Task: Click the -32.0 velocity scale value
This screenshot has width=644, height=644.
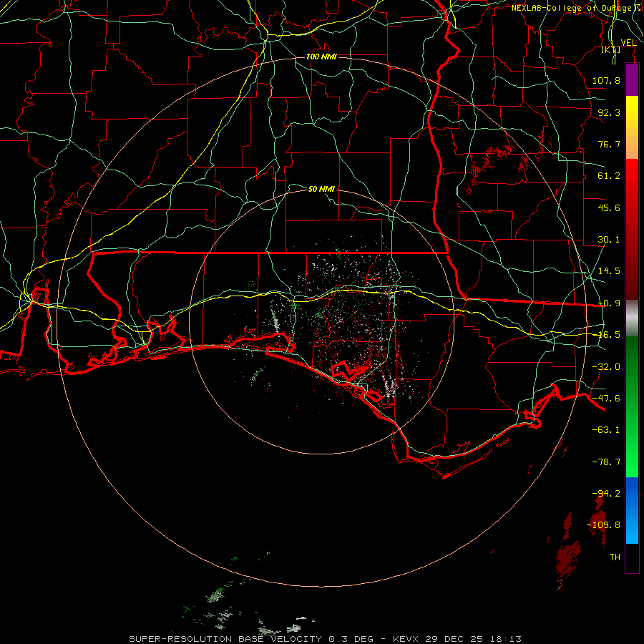Action: 606,367
